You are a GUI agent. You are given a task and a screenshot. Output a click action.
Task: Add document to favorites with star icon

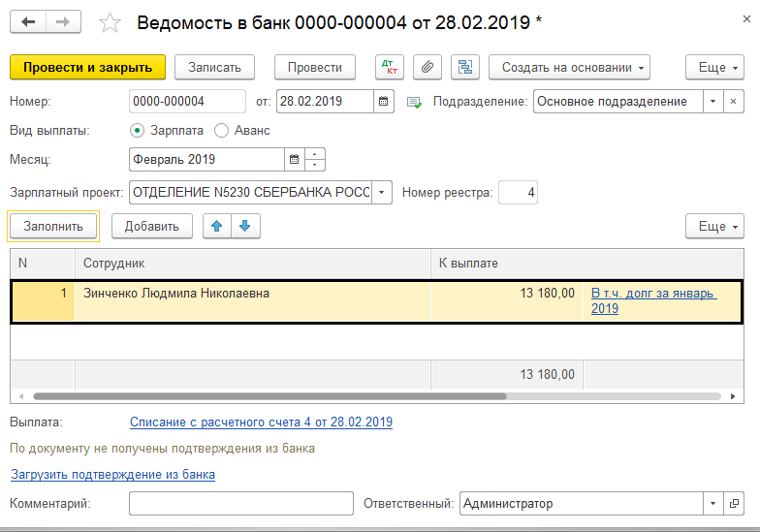111,22
